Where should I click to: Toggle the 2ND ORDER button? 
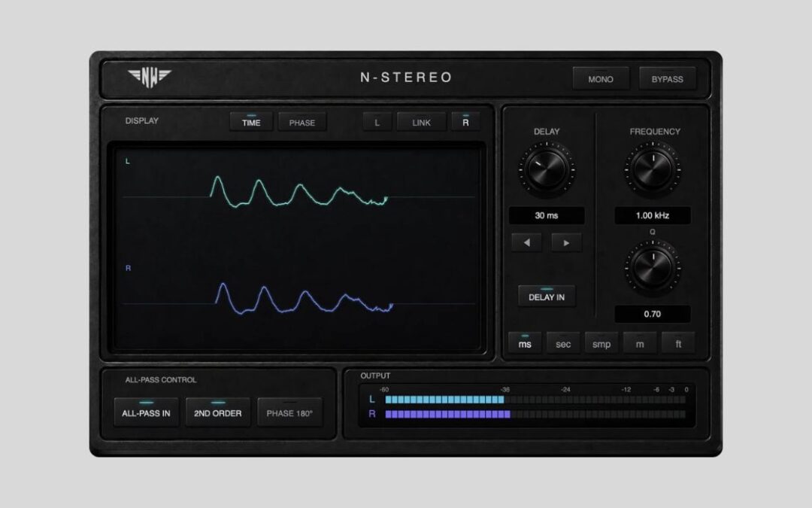217,412
